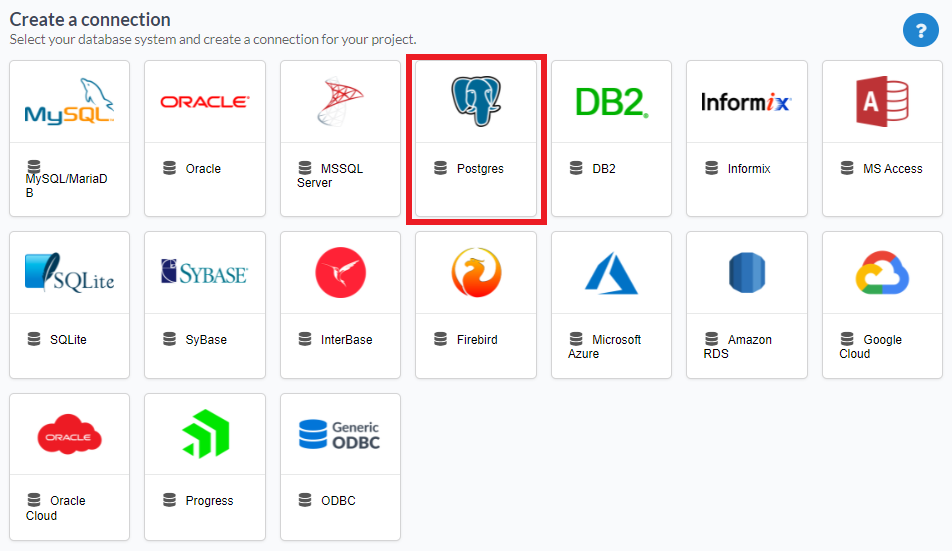Click the database icon beside Oracle label

coord(169,168)
